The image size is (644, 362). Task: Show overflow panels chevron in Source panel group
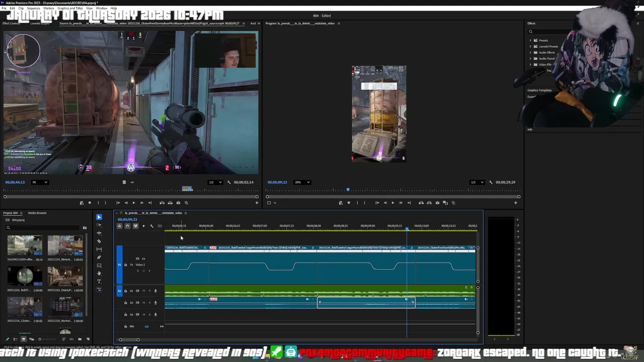tap(259, 24)
